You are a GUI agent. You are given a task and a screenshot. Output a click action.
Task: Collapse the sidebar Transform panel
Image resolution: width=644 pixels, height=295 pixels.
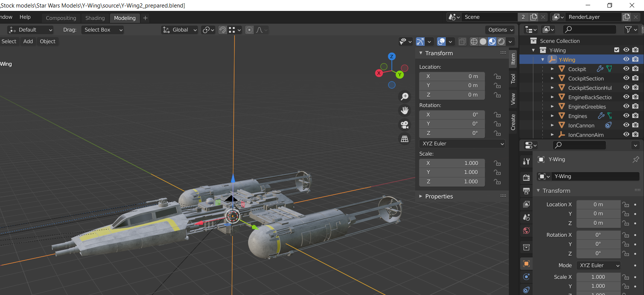[421, 53]
